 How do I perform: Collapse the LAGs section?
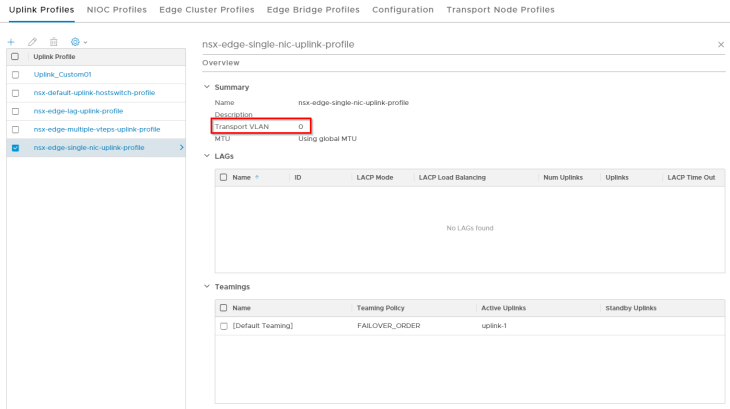pos(207,156)
